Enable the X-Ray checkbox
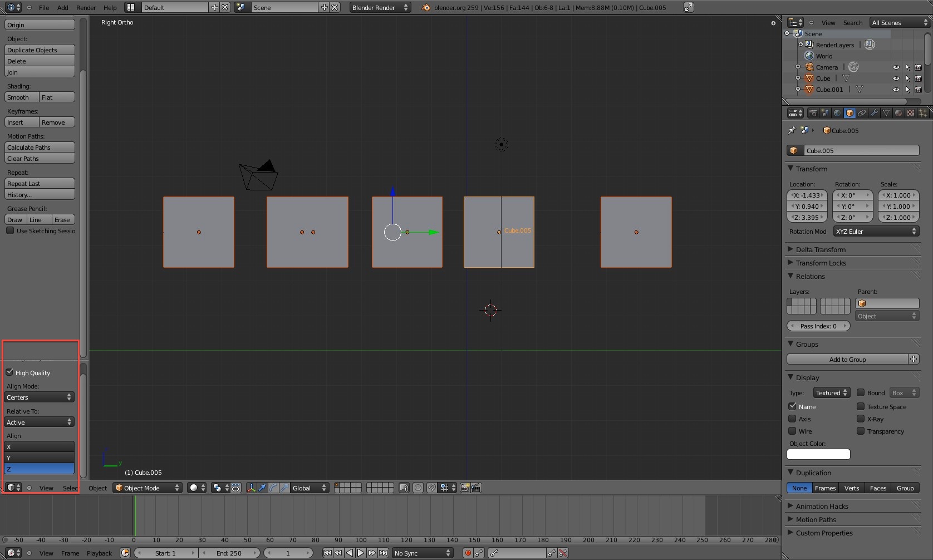933x560 pixels. [x=861, y=419]
